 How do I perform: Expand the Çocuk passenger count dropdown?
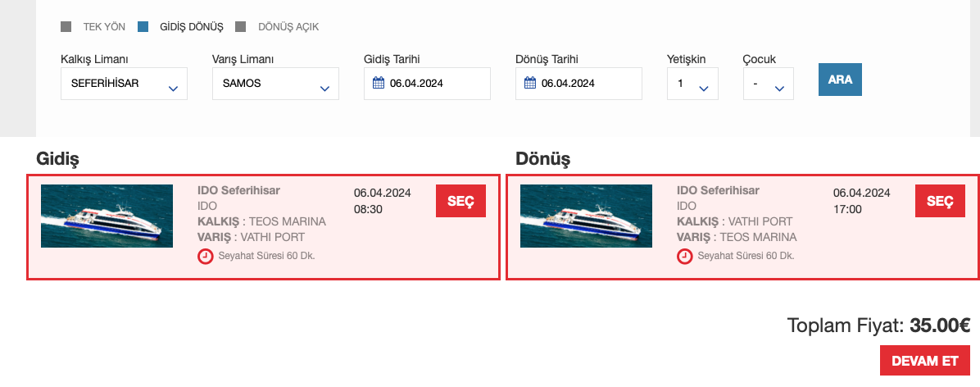click(768, 84)
